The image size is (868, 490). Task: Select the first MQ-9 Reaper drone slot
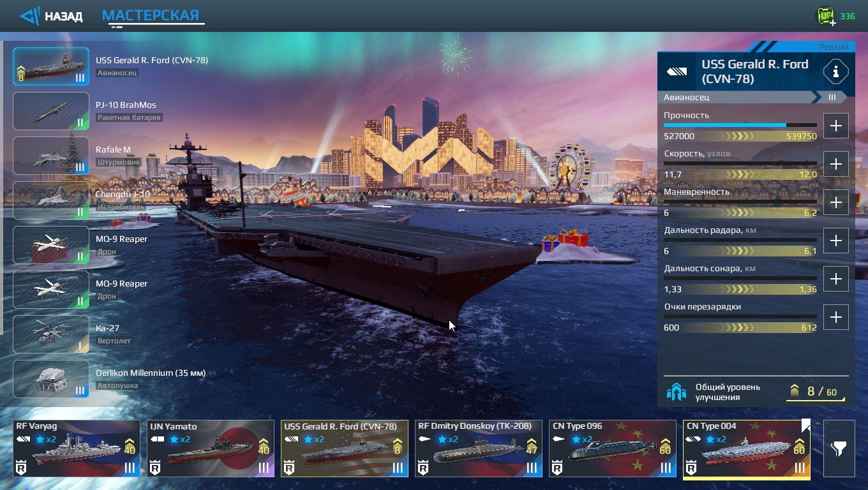coord(51,245)
